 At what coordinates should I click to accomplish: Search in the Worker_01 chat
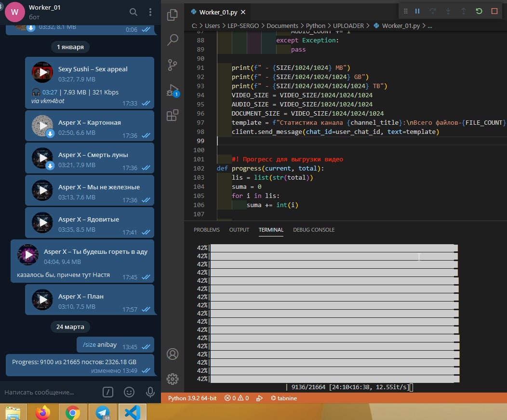point(133,12)
